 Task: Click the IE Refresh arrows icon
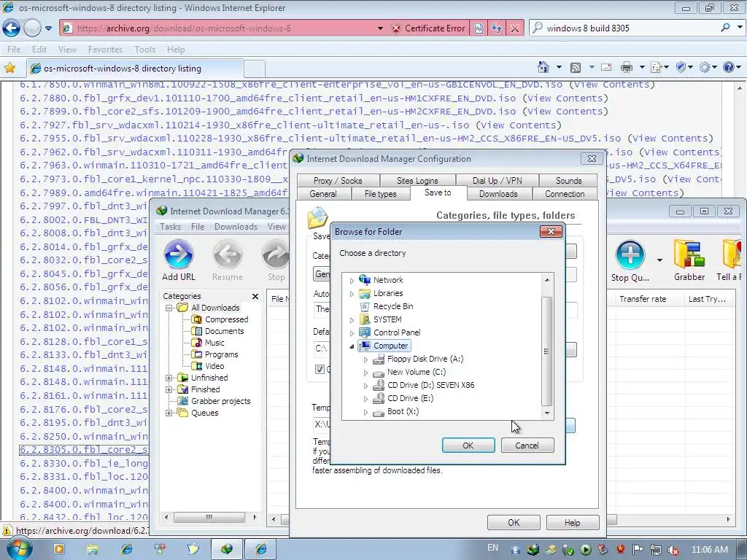point(497,28)
